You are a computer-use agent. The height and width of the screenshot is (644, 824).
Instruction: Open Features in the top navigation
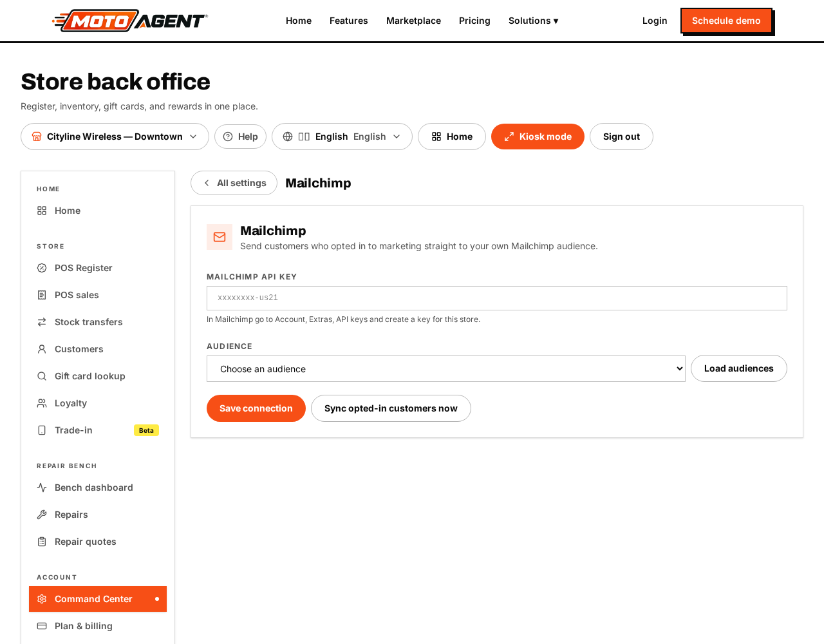pos(349,21)
